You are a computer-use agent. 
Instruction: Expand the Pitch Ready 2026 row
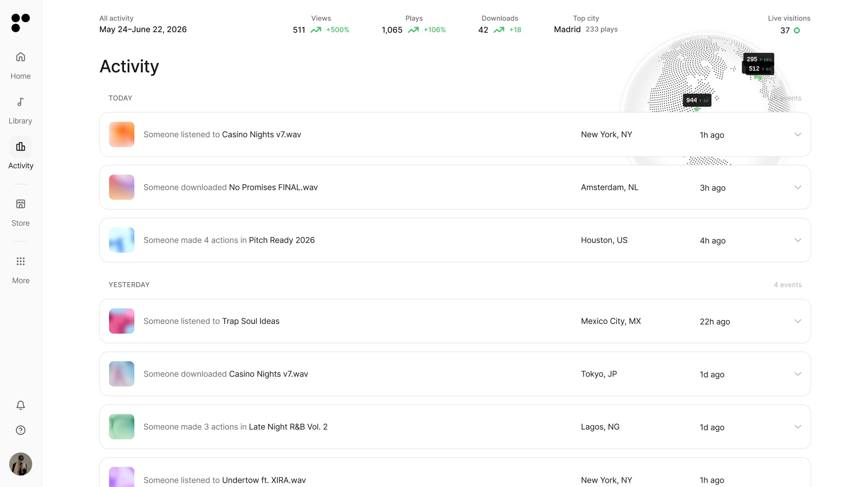pos(798,240)
